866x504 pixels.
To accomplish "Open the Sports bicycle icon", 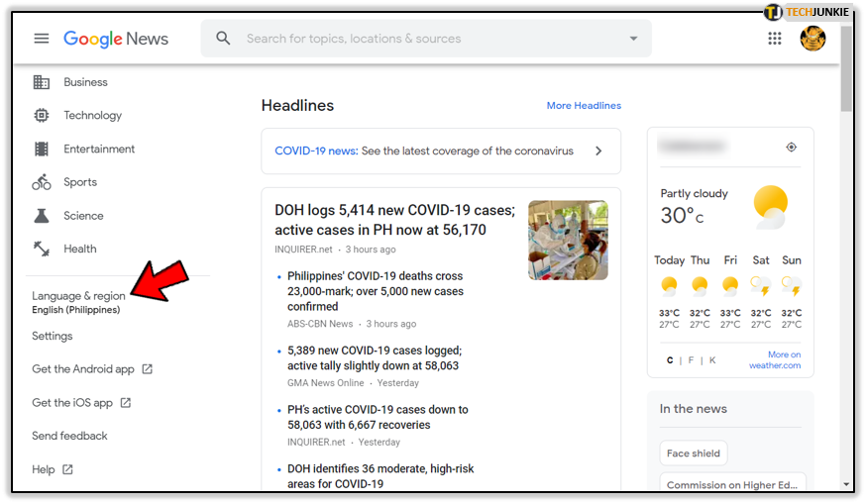I will (42, 182).
